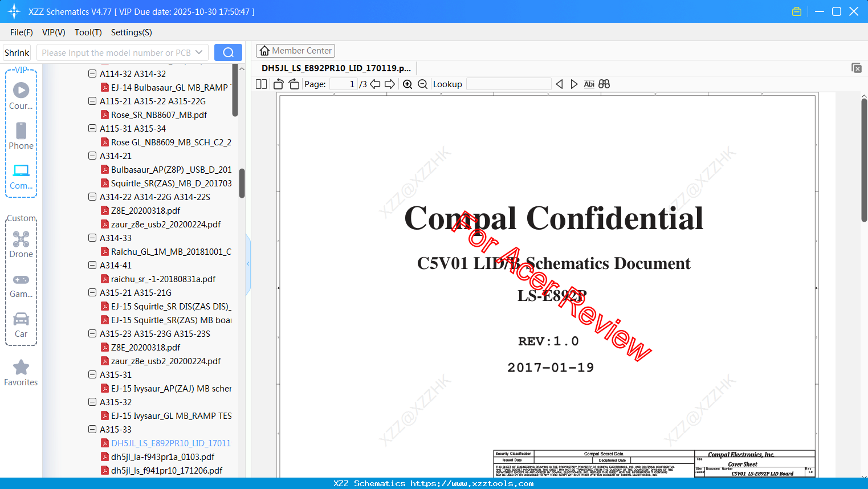The width and height of the screenshot is (868, 489).
Task: Toggle two-page side-by-side view icon
Action: pyautogui.click(x=261, y=84)
